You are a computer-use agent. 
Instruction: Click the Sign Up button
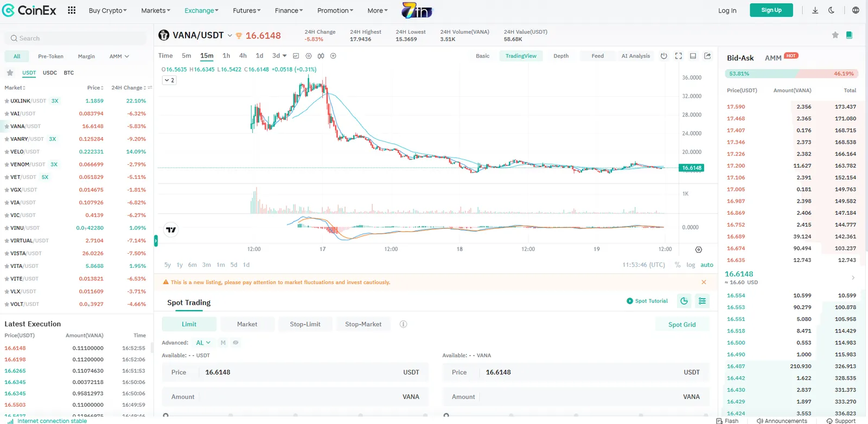pyautogui.click(x=771, y=10)
